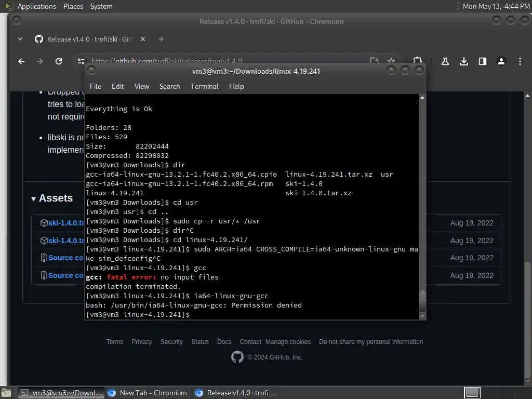Reload the GitHub release page
Viewport: 532px width, 399px height.
point(59,61)
